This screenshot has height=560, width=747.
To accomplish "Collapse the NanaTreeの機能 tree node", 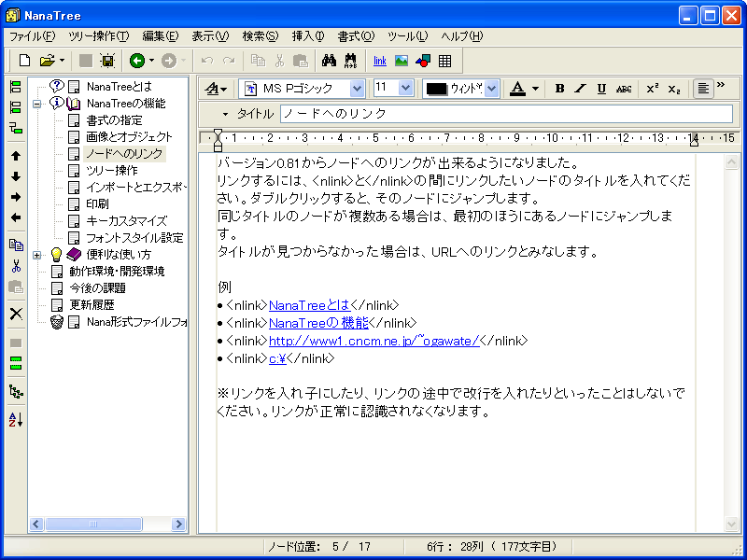I will point(36,104).
